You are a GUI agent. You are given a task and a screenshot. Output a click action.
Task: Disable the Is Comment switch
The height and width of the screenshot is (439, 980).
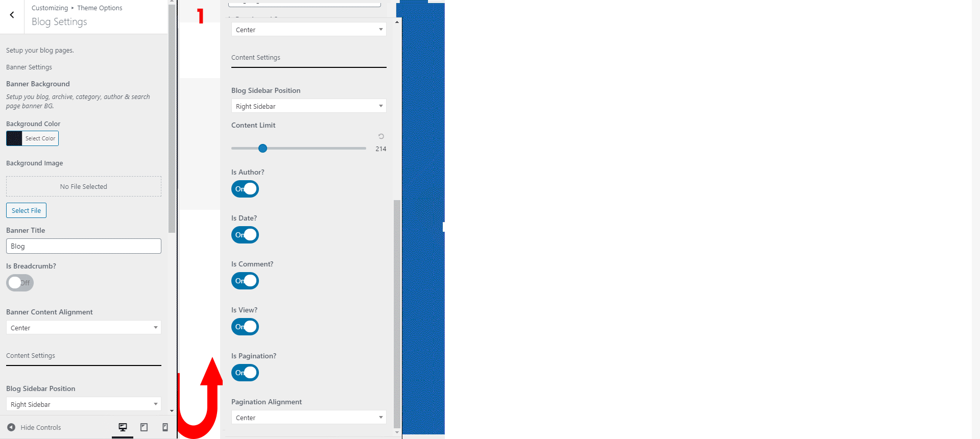tap(245, 281)
